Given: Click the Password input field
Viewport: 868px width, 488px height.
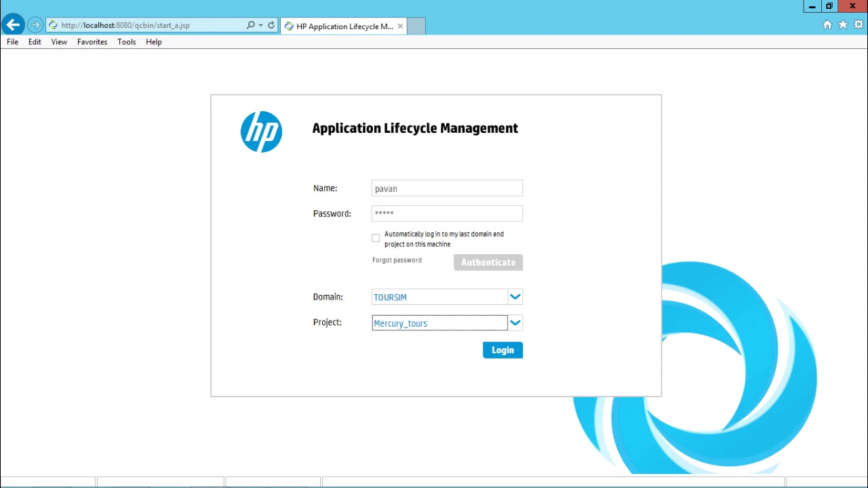Looking at the screenshot, I should click(x=447, y=213).
